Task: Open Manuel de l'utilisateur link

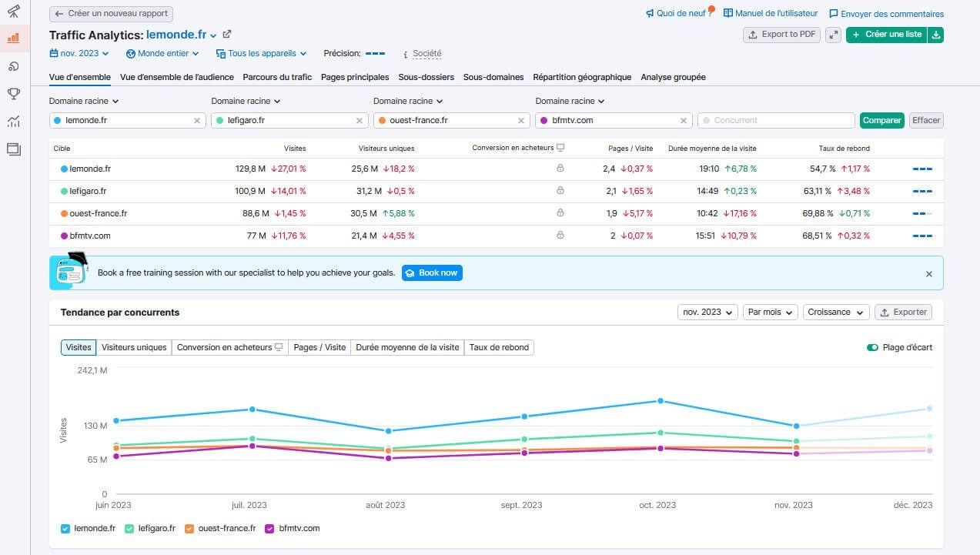Action: (x=771, y=13)
